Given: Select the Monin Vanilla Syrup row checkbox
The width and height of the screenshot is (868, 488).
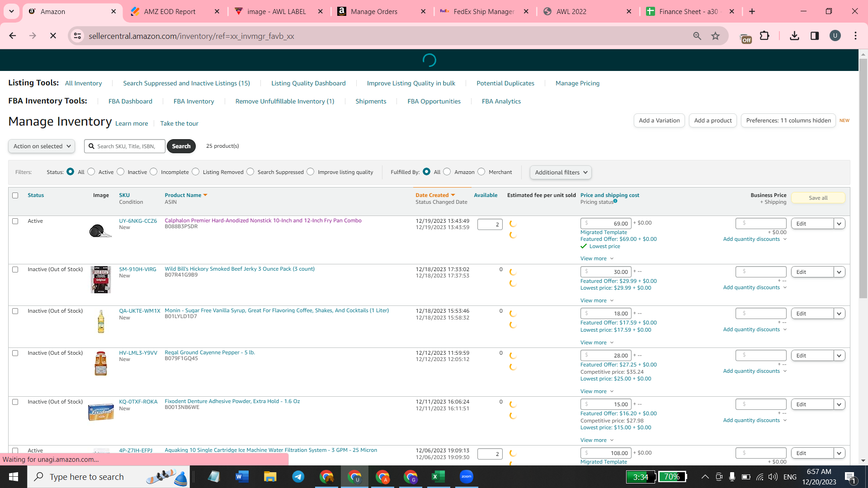Looking at the screenshot, I should click(x=15, y=311).
